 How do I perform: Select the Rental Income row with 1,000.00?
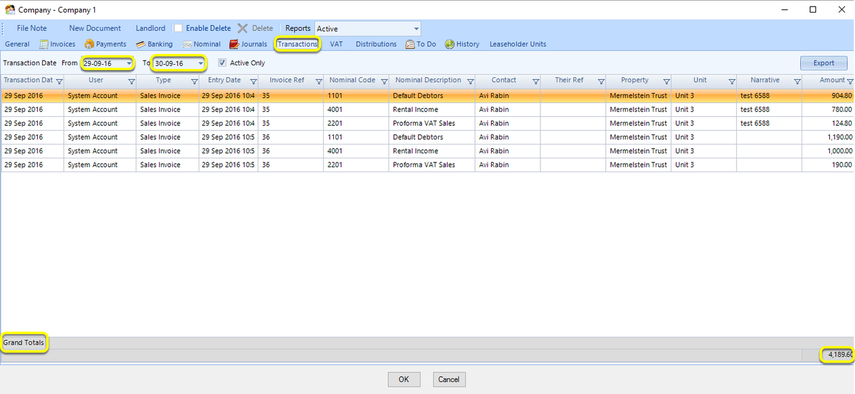(x=428, y=151)
